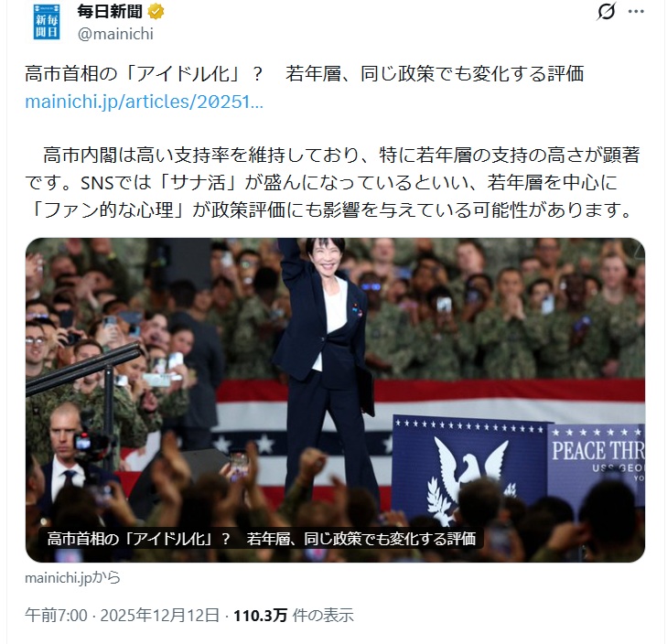Open the Mainichi Shimbun profile avatar
The width and height of the screenshot is (667, 644).
tap(47, 21)
